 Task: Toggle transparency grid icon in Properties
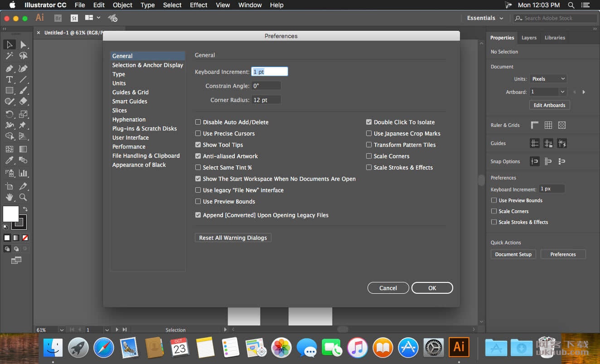pyautogui.click(x=562, y=125)
